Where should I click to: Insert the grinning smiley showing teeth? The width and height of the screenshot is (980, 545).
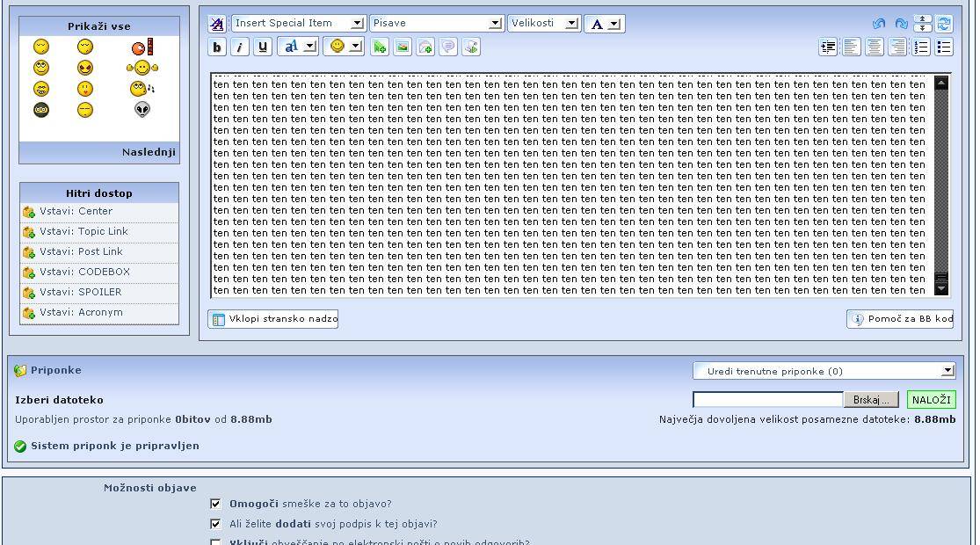(x=41, y=89)
